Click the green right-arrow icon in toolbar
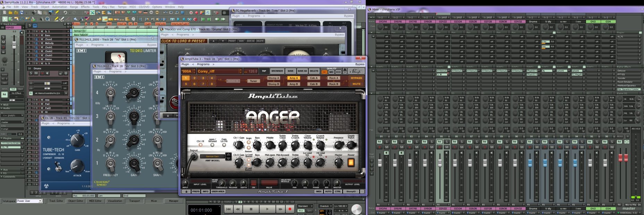Viewport: 644px width, 215px height. [x=223, y=19]
